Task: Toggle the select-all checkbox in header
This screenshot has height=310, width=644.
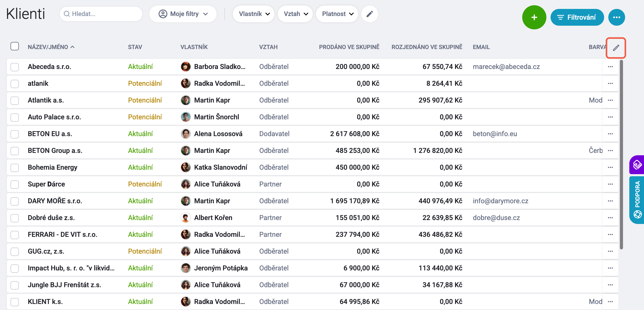Action: tap(15, 46)
